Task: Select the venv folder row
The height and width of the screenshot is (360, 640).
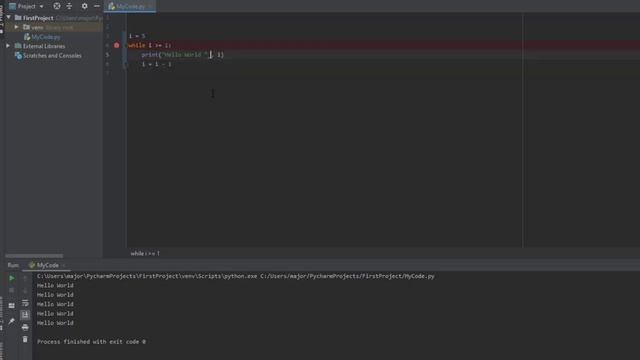Action: pos(53,27)
